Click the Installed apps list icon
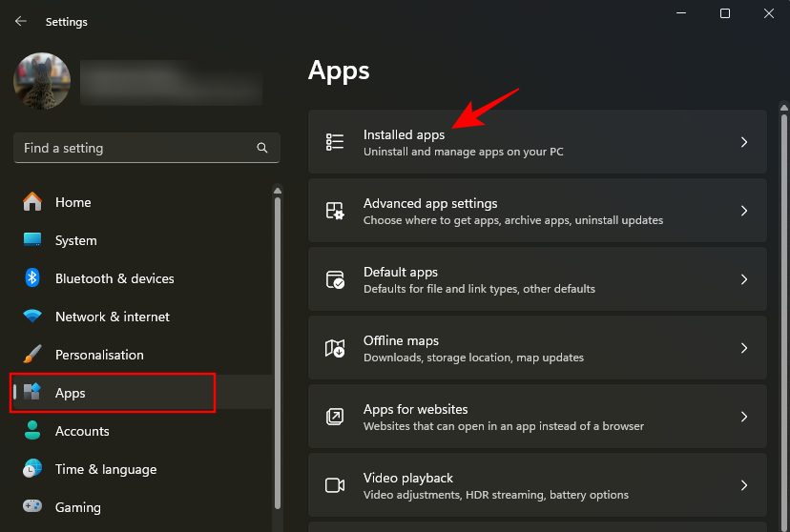The image size is (790, 532). (x=335, y=142)
